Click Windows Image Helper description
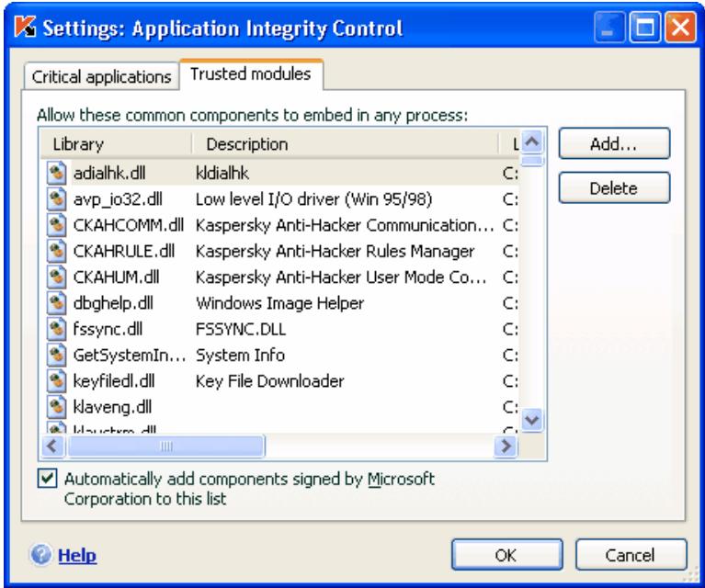The height and width of the screenshot is (588, 705). point(279,303)
